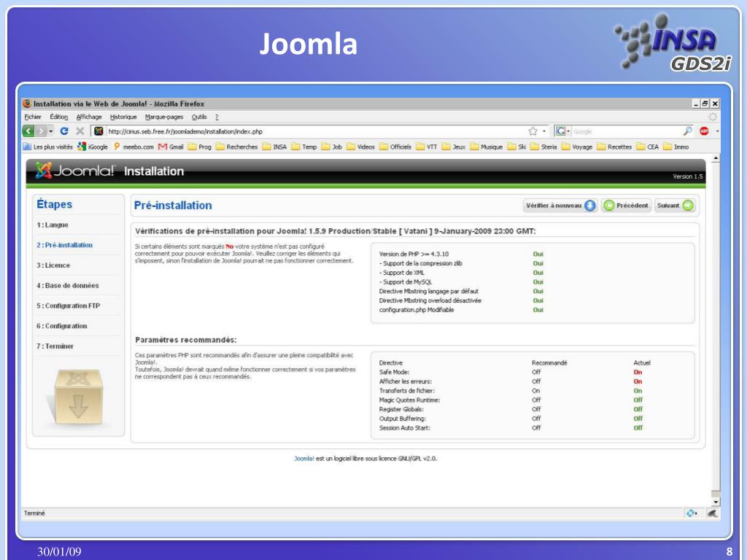Open the Gmail bookmark

(171, 147)
